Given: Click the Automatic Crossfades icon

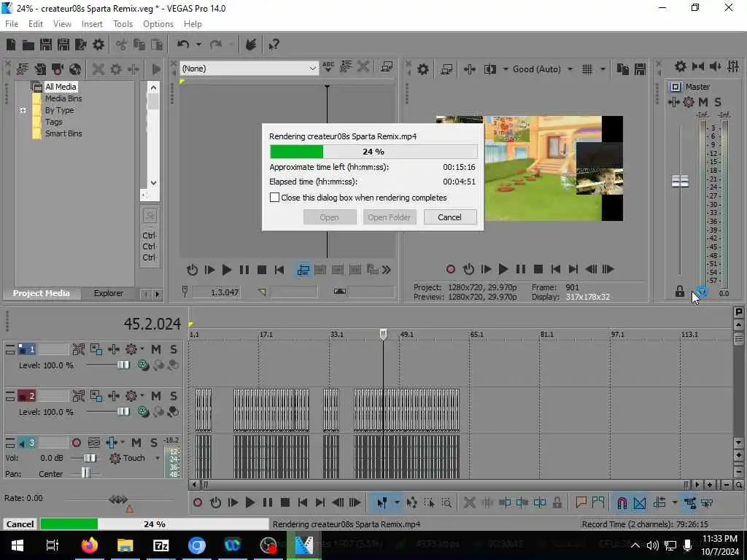Looking at the screenshot, I should 639,502.
